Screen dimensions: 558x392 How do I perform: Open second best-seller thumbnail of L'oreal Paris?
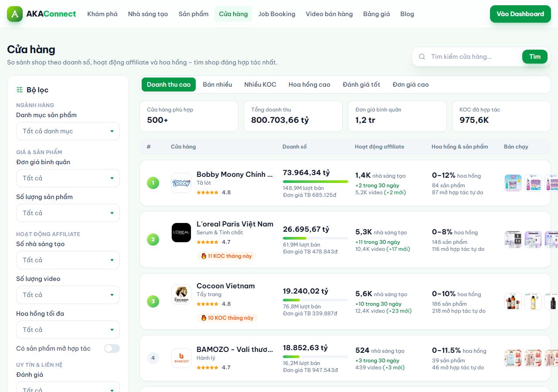[533, 240]
